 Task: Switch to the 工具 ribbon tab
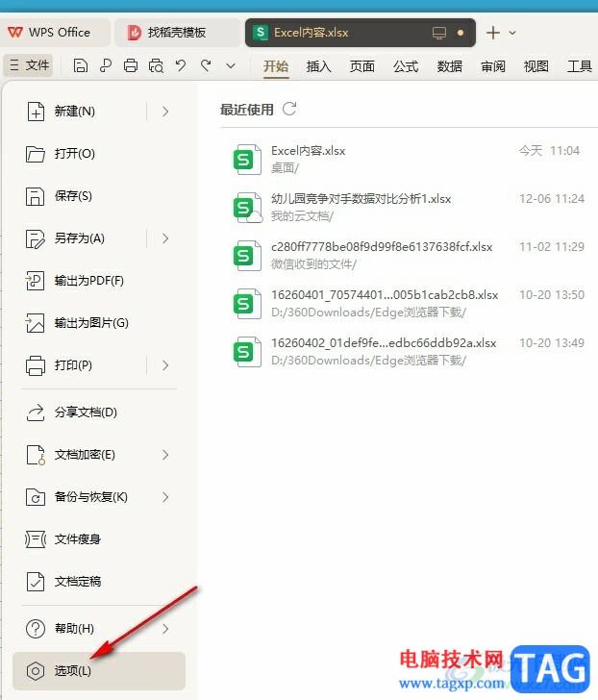pos(580,66)
